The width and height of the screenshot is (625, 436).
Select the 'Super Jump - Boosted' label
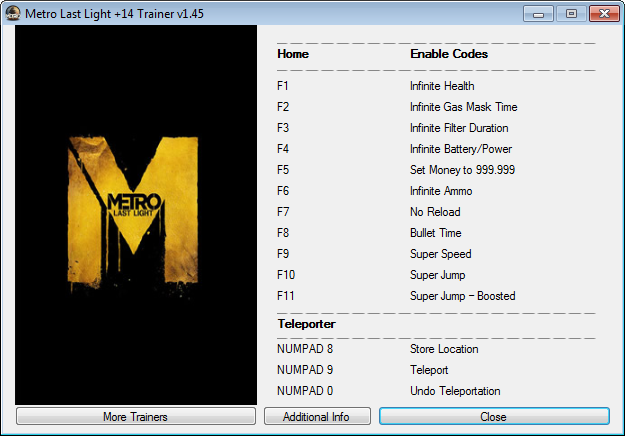(462, 296)
